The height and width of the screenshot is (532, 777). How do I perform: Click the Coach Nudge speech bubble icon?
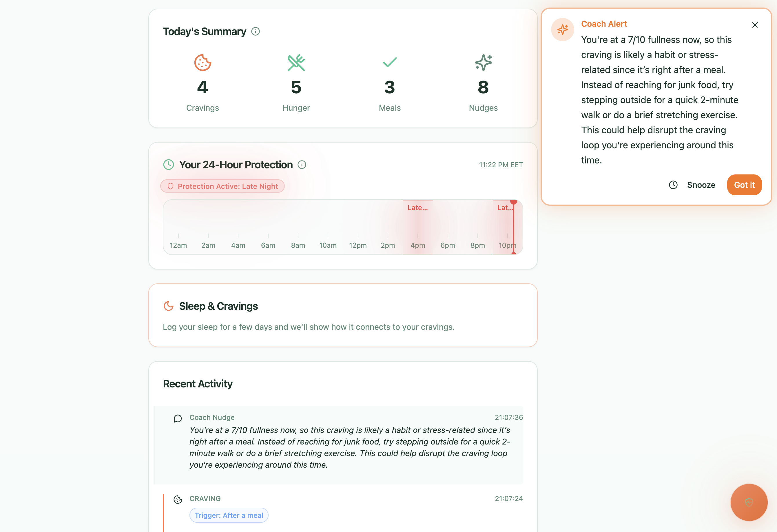click(x=178, y=419)
